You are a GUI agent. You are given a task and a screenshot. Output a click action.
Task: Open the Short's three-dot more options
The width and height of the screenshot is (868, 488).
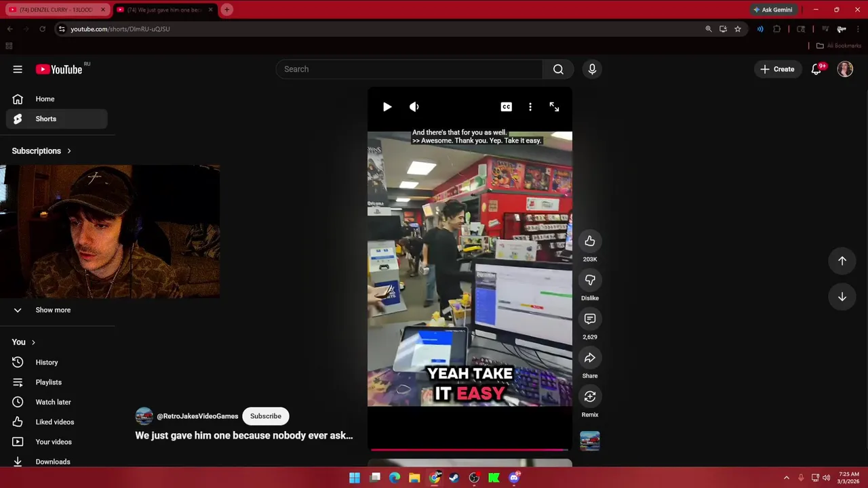[x=530, y=107]
